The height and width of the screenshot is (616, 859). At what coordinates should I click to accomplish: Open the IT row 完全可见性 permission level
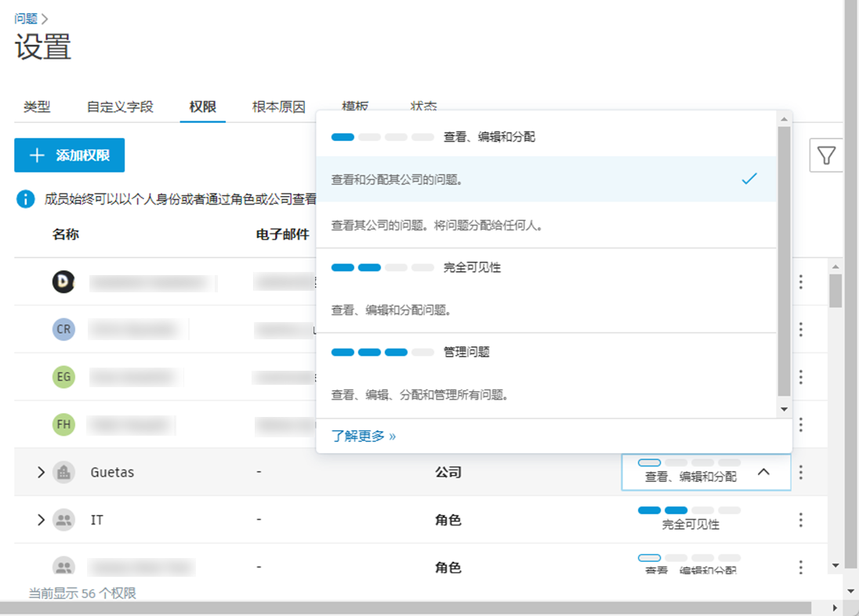click(689, 519)
